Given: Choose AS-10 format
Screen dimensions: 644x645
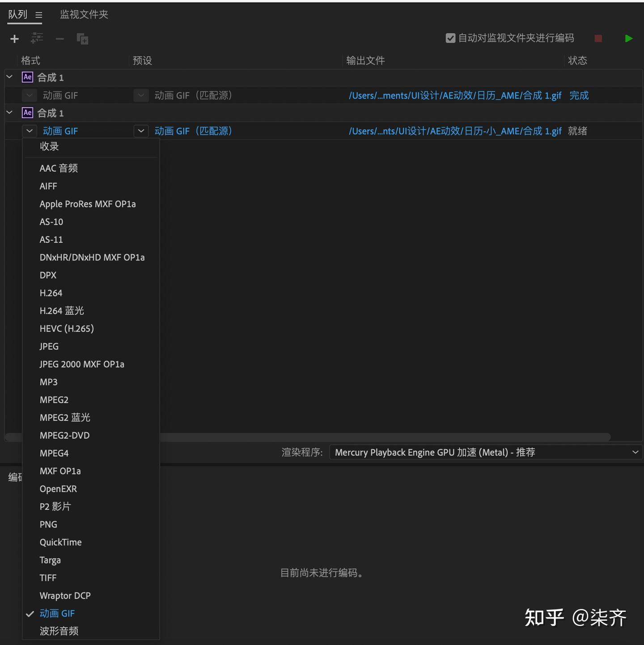Looking at the screenshot, I should tap(91, 222).
